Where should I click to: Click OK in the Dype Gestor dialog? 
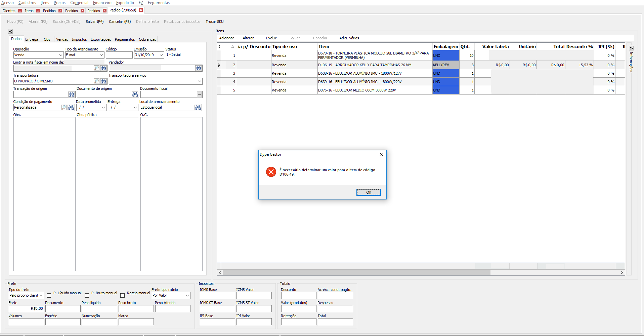click(x=369, y=192)
